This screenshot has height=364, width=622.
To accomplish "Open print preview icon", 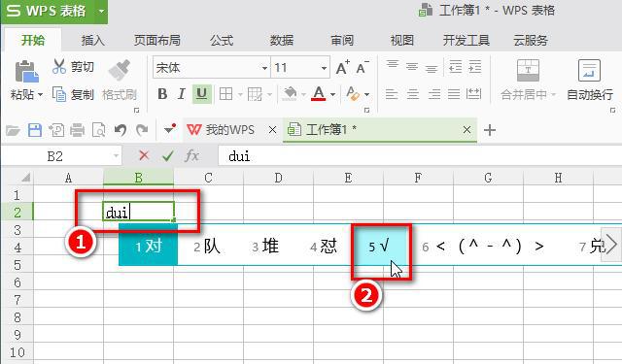I will 98,130.
